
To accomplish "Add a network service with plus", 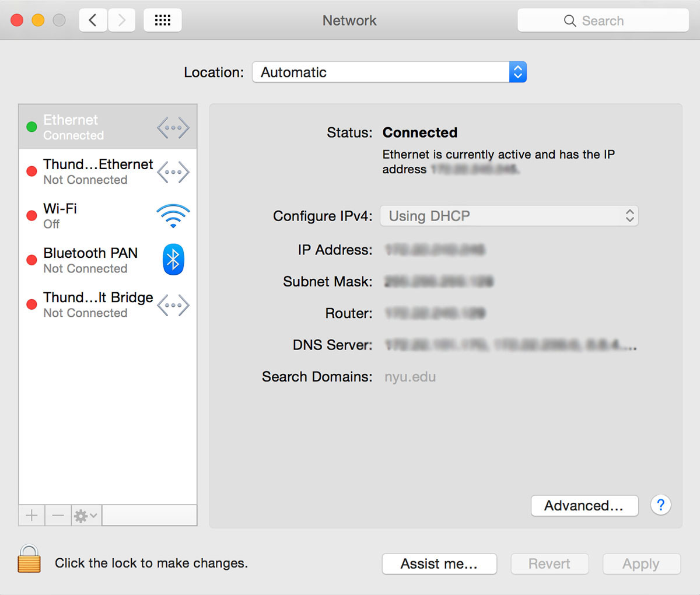I will [32, 516].
